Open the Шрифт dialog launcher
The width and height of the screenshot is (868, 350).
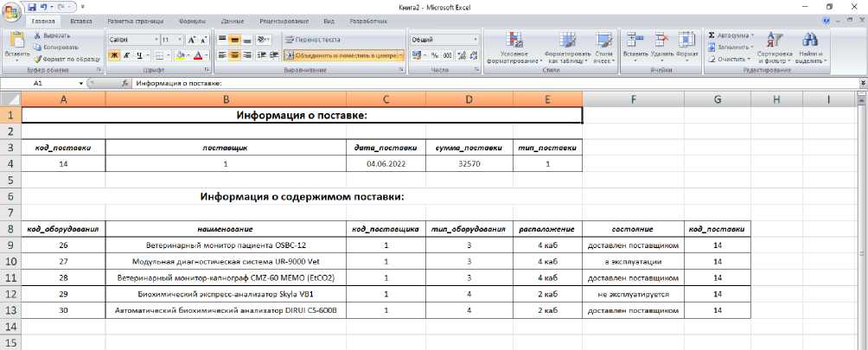(207, 70)
